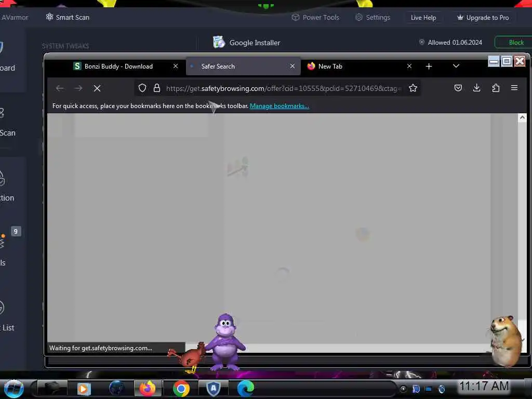This screenshot has width=532, height=399.
Task: Block the Google Installer entry
Action: pos(516,43)
